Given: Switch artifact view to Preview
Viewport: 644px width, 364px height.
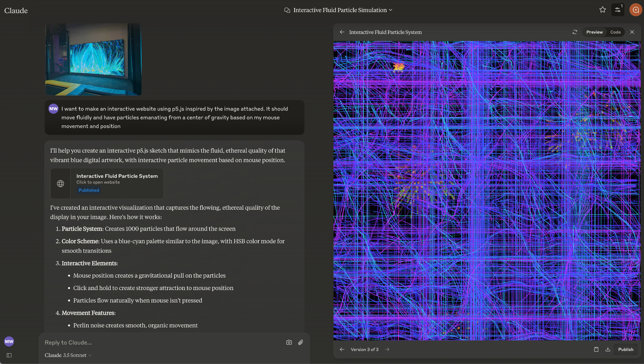Looking at the screenshot, I should (x=594, y=32).
